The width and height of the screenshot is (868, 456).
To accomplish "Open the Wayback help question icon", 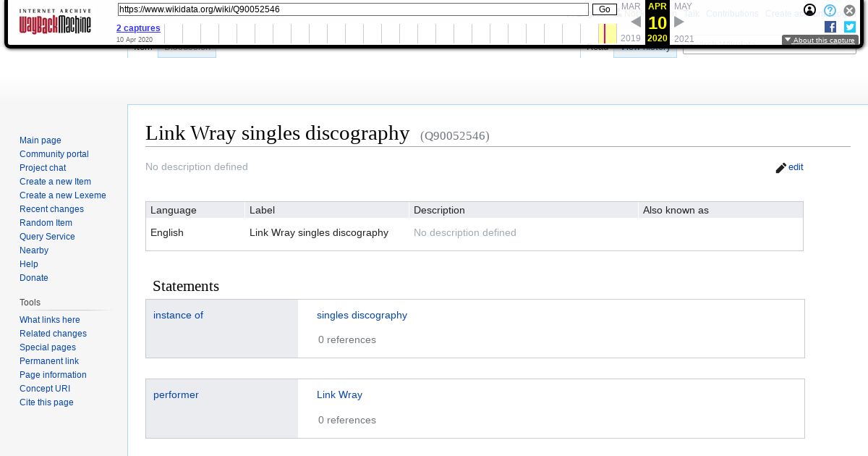I will pyautogui.click(x=830, y=10).
